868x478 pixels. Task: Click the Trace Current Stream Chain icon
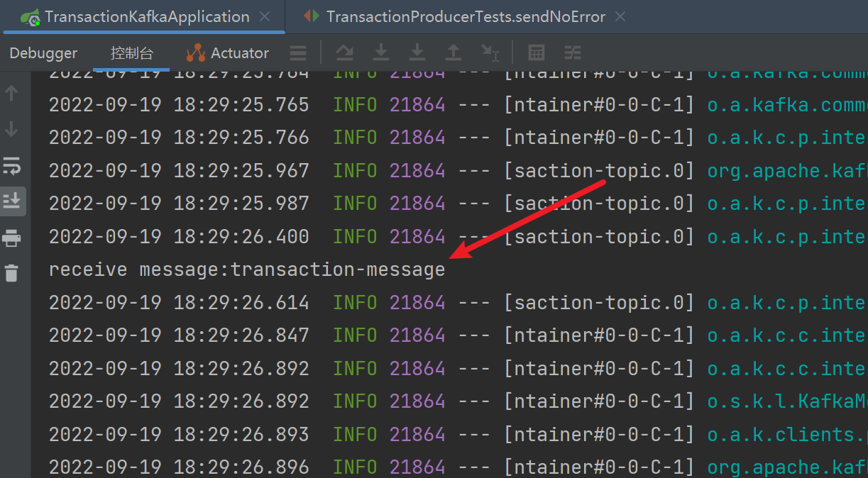coord(573,53)
